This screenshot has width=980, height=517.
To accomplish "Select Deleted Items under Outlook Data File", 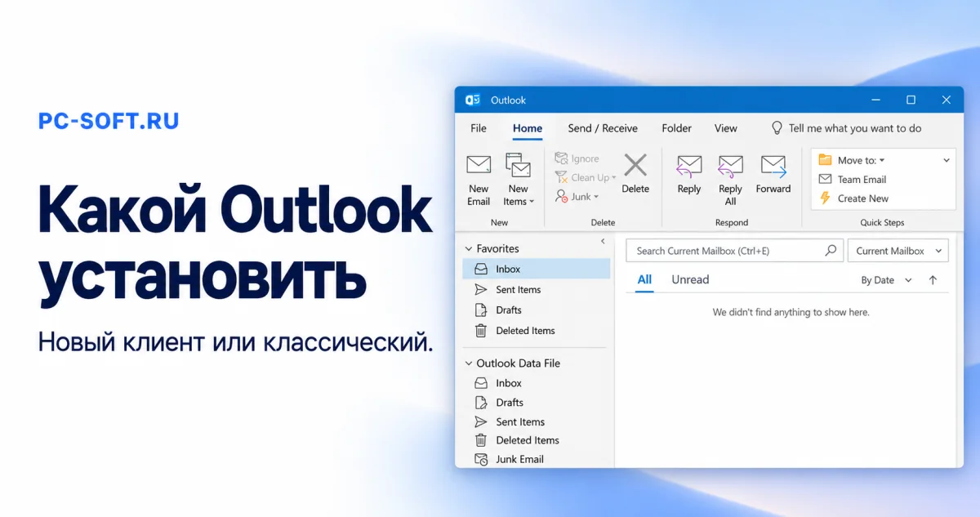I will 536,440.
